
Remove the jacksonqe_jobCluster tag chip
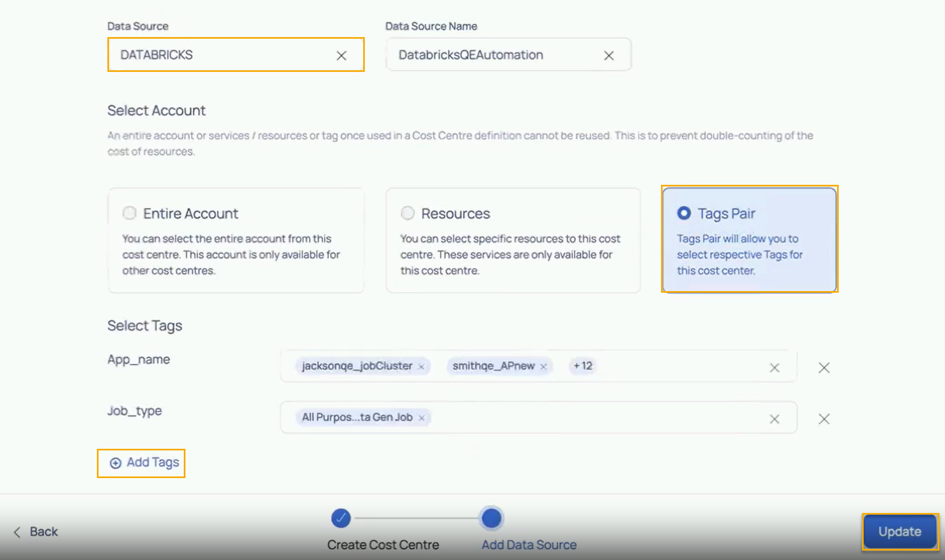click(x=421, y=367)
